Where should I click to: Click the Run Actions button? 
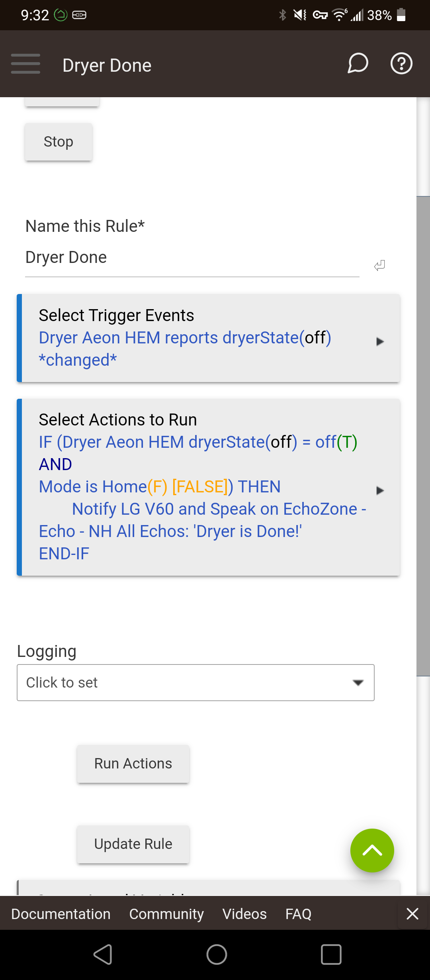[x=133, y=764]
